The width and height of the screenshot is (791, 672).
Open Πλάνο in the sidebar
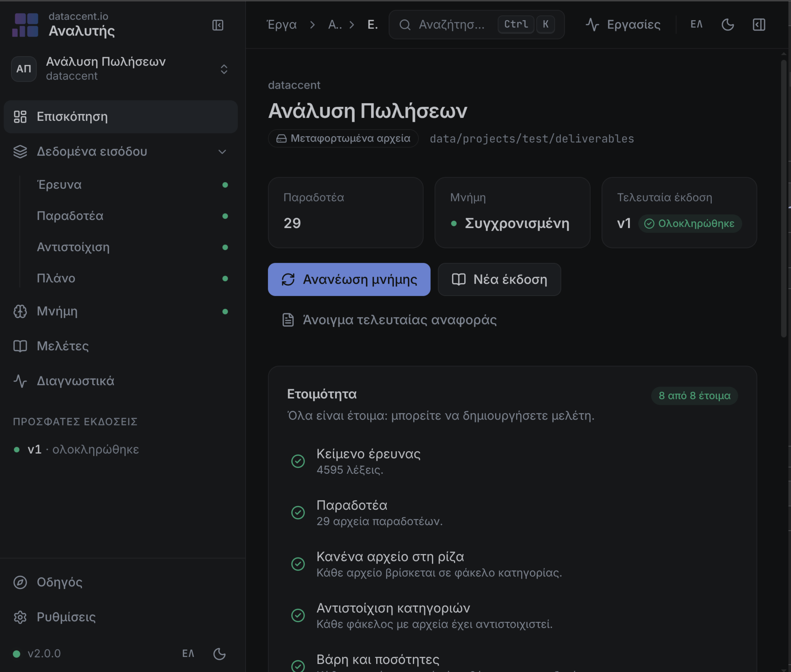[x=132, y=278]
